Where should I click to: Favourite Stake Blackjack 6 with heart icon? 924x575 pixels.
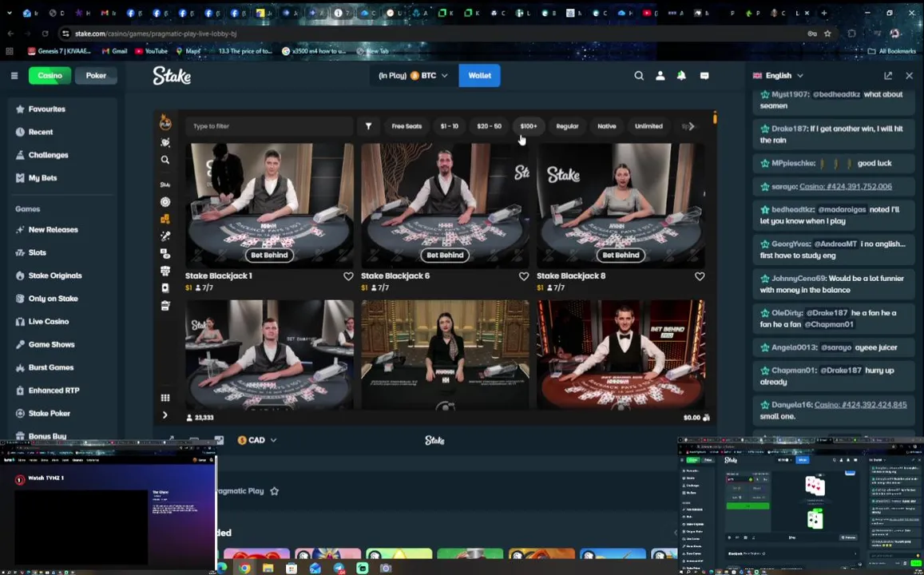tap(524, 276)
